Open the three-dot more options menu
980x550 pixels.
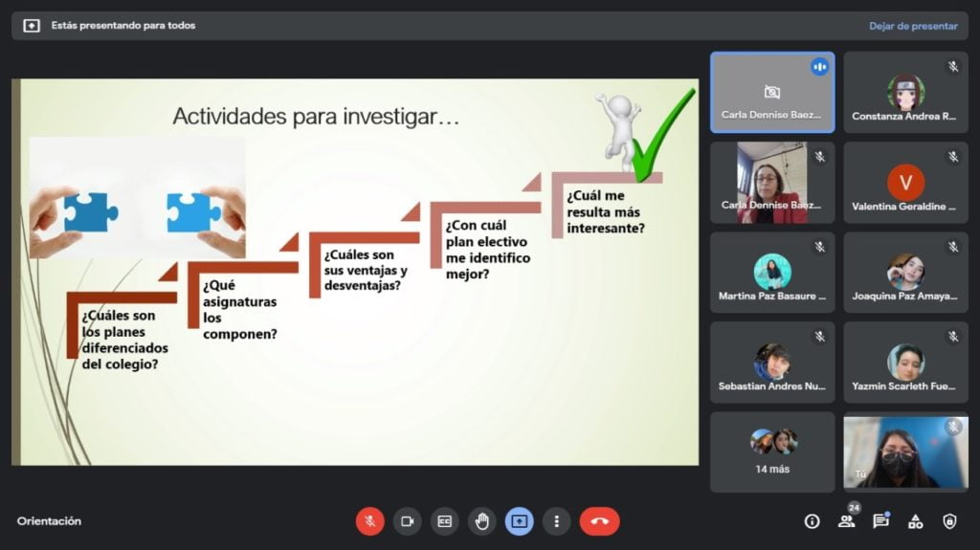click(556, 521)
